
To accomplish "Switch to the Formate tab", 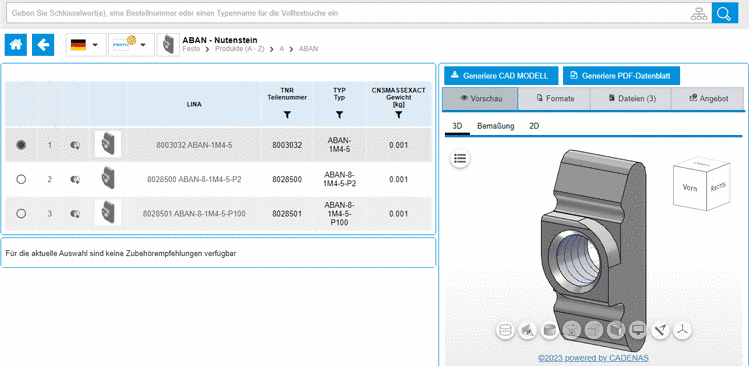I will click(555, 99).
